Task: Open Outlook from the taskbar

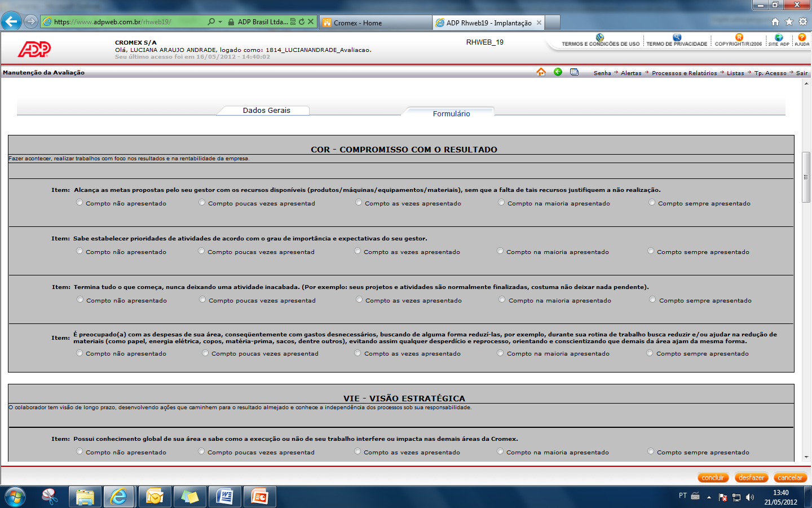Action: (x=155, y=497)
